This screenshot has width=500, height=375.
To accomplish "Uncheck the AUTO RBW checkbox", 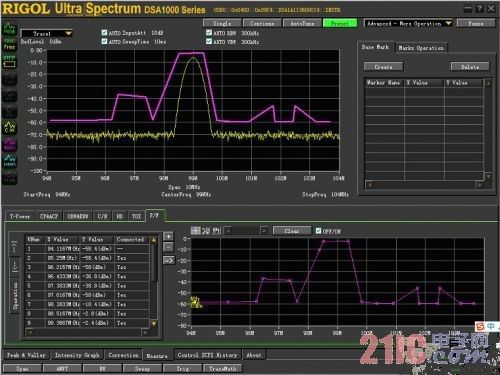I will point(209,33).
